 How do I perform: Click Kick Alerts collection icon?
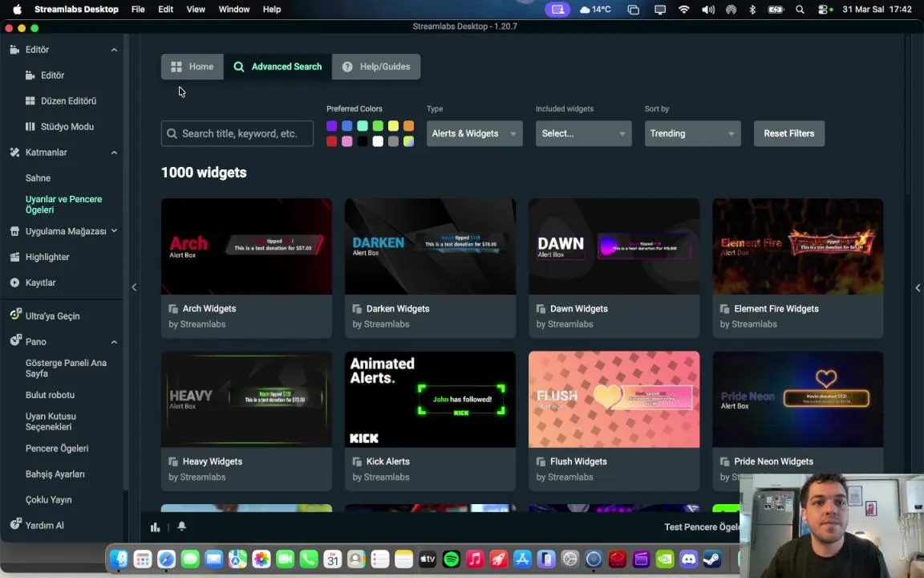357,462
